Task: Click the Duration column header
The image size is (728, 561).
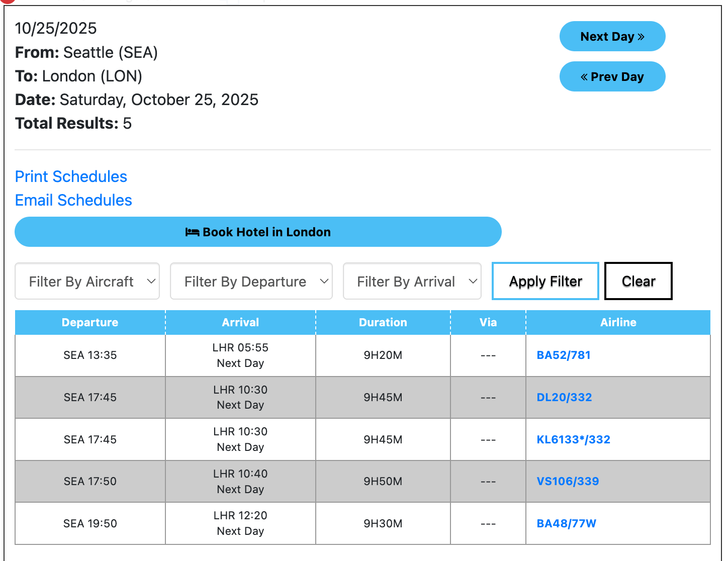Action: click(383, 323)
